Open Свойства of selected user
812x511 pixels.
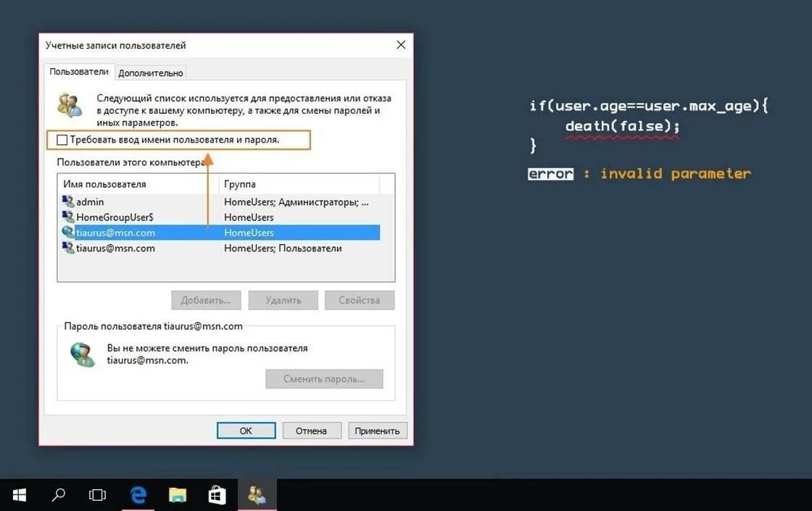pyautogui.click(x=360, y=300)
